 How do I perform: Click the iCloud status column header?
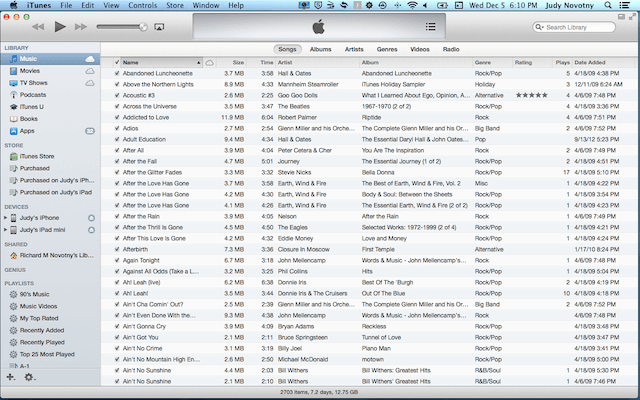209,63
